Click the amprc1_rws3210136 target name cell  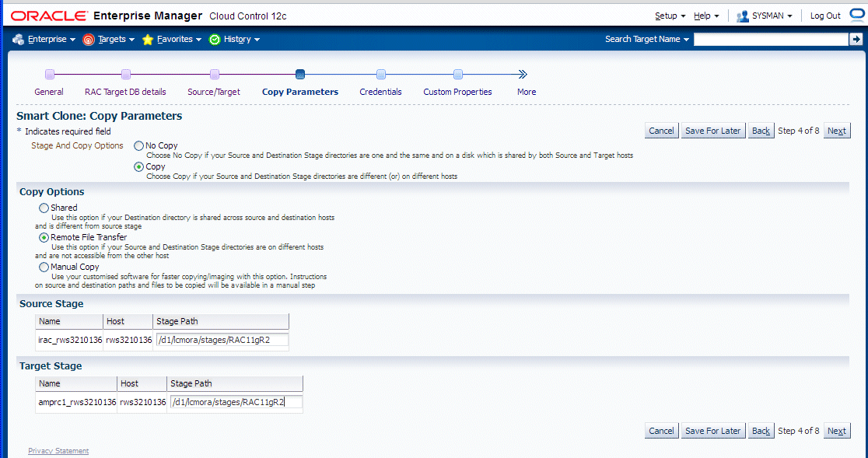[77, 402]
